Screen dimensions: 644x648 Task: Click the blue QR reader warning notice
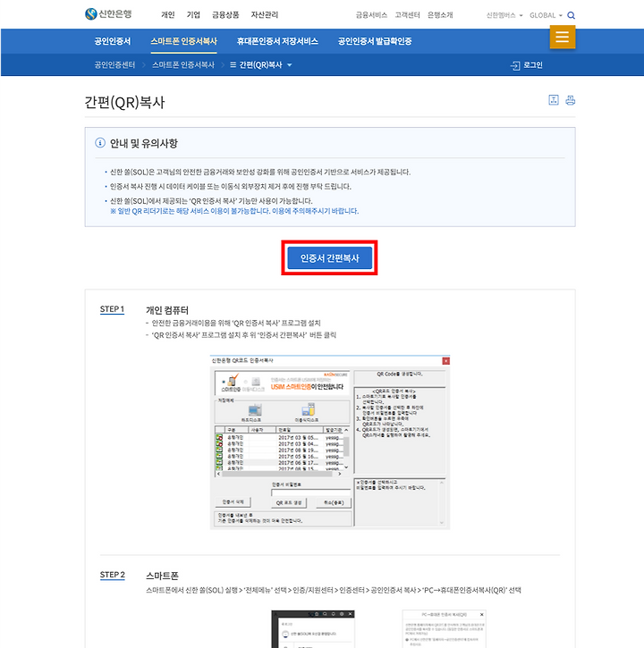tap(234, 211)
